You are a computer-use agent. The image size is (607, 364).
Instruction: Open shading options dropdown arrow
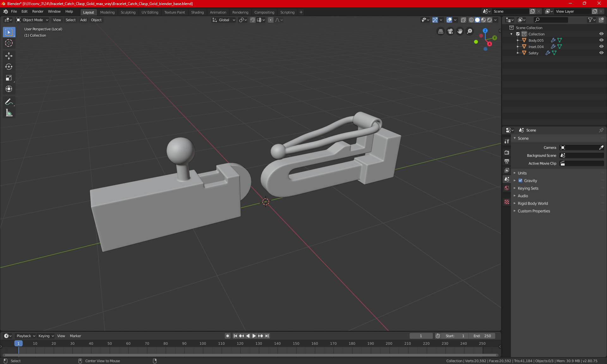click(x=495, y=20)
